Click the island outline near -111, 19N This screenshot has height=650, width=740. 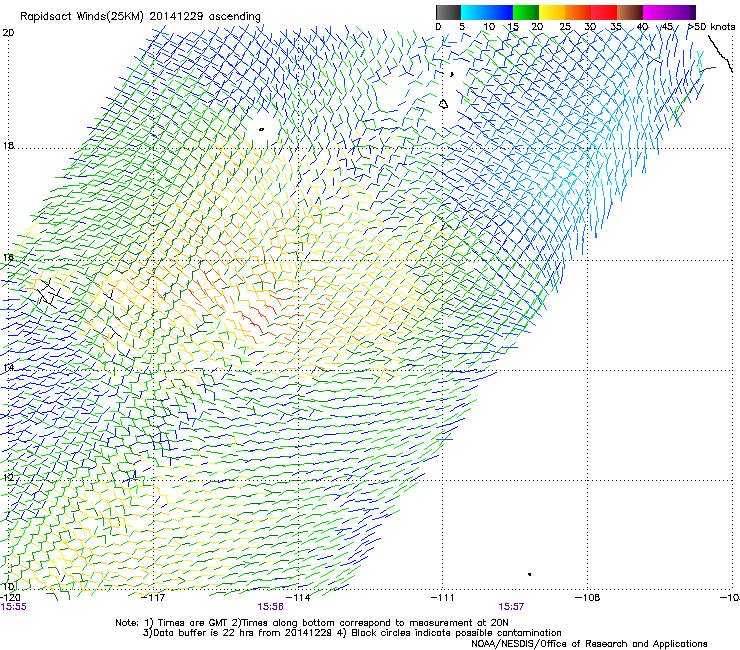click(x=443, y=104)
